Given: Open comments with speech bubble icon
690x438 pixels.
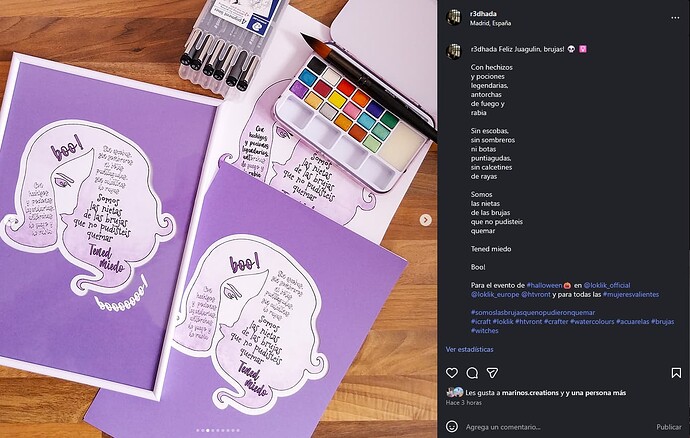Looking at the screenshot, I should 472,373.
